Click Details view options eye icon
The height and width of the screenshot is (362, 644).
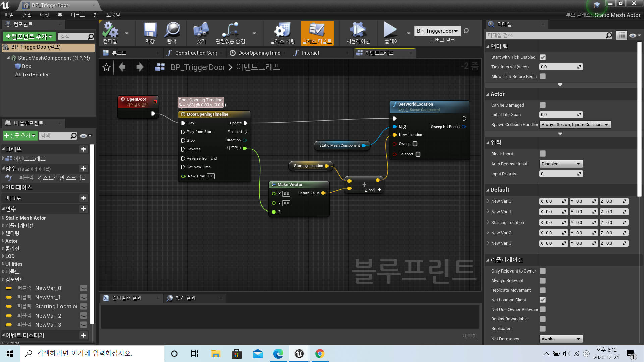pyautogui.click(x=635, y=35)
